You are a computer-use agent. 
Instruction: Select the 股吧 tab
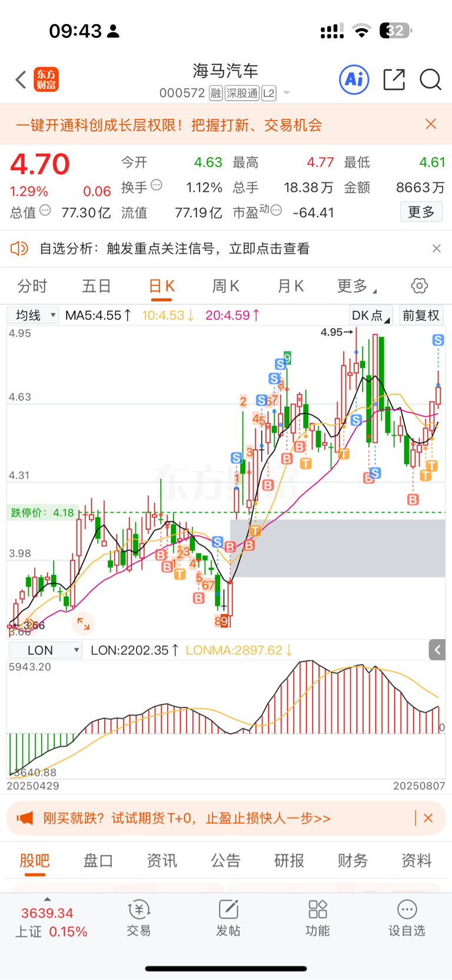35,861
